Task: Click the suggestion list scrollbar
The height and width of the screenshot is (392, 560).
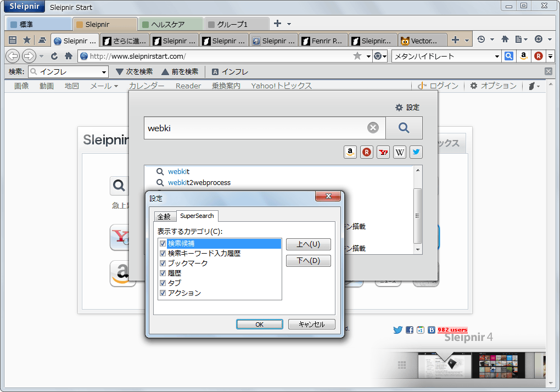Action: coord(417,215)
